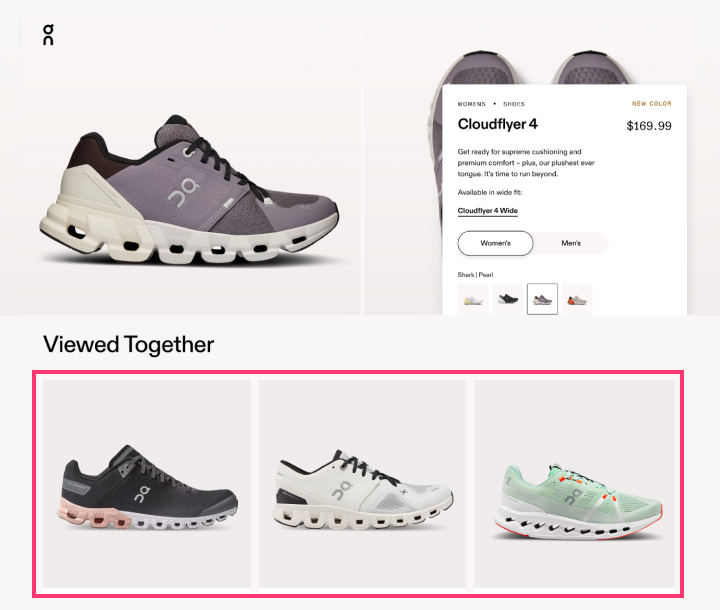
Task: Open the black and pink shoe card
Action: (147, 484)
